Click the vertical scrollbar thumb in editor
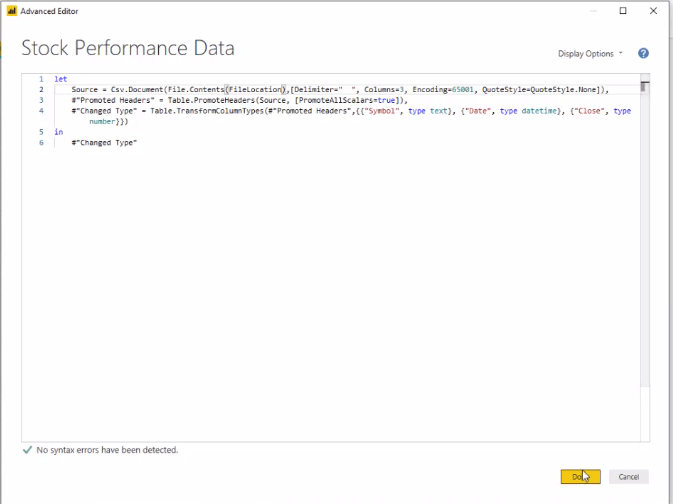This screenshot has height=504, width=673. (x=644, y=86)
